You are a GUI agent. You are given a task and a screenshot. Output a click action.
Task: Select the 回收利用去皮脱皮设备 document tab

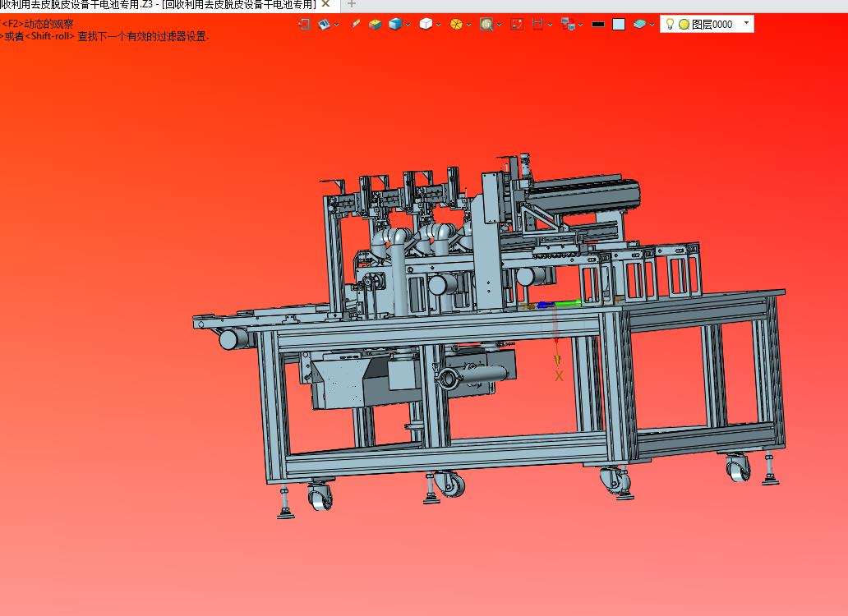(158, 5)
